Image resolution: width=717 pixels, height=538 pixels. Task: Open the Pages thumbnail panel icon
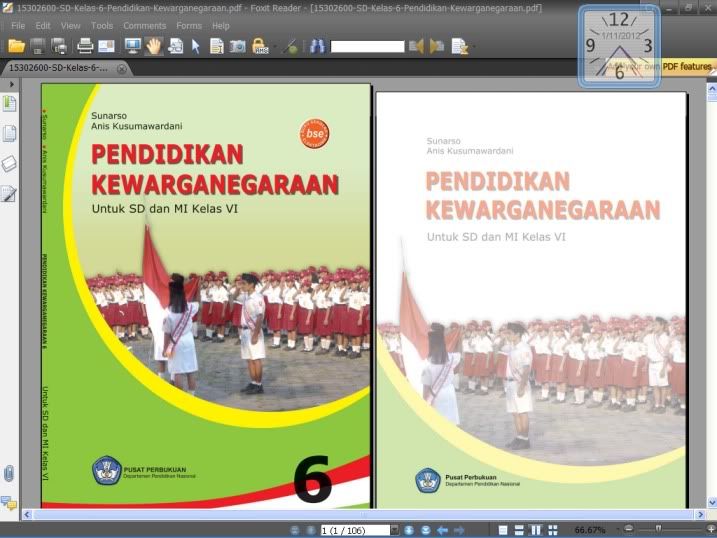9,133
